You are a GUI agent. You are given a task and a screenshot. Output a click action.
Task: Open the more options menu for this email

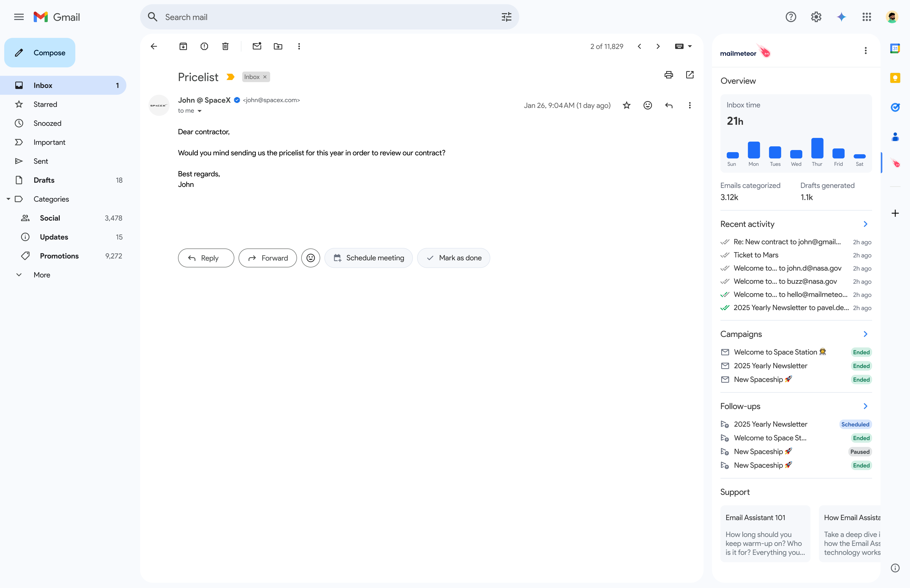click(x=690, y=105)
